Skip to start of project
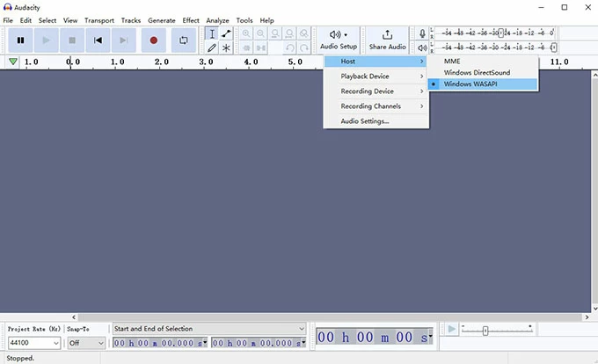The image size is (598, 364). click(98, 40)
